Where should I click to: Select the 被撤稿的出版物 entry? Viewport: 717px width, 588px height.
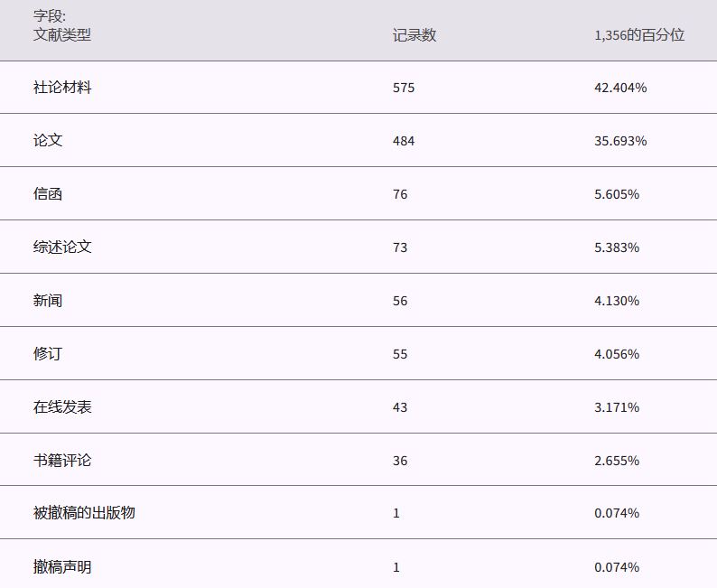click(84, 513)
